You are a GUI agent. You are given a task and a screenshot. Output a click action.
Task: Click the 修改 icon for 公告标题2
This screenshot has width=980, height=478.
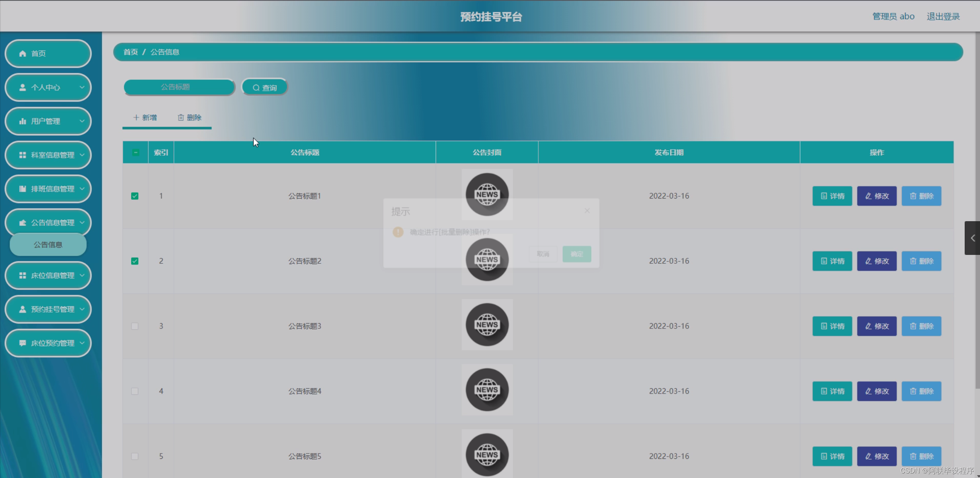877,261
